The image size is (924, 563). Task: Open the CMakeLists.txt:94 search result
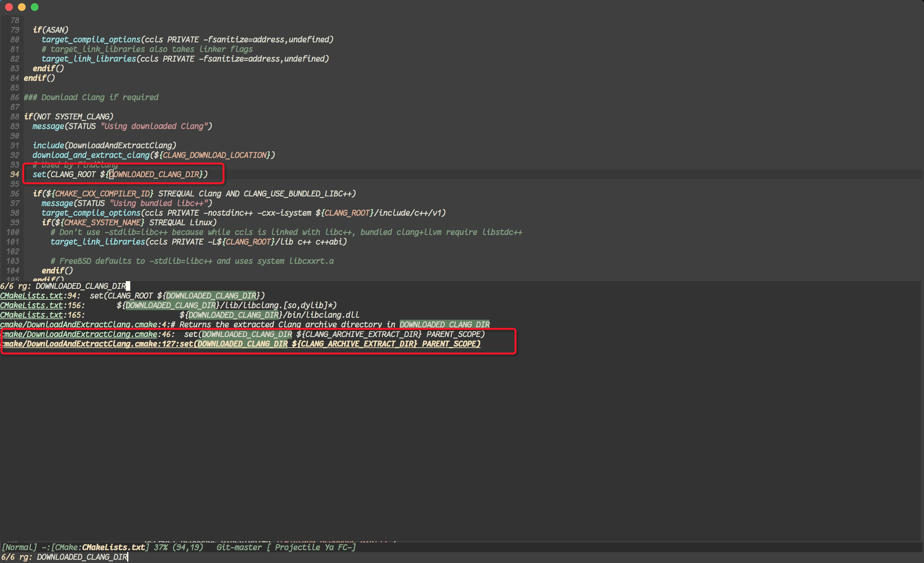coord(32,296)
